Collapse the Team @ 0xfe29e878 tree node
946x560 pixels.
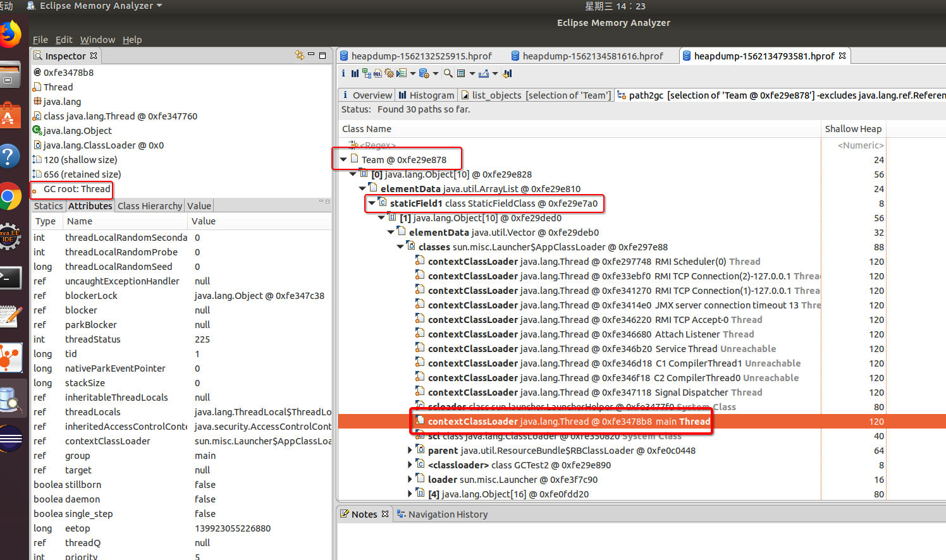(x=344, y=159)
